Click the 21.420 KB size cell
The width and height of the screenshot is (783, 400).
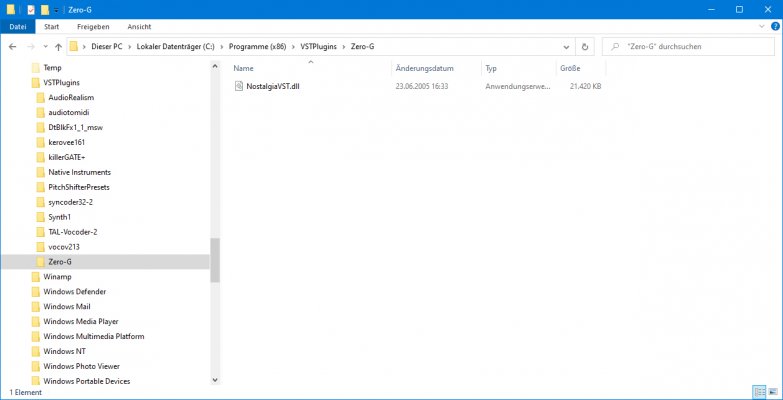(x=585, y=86)
